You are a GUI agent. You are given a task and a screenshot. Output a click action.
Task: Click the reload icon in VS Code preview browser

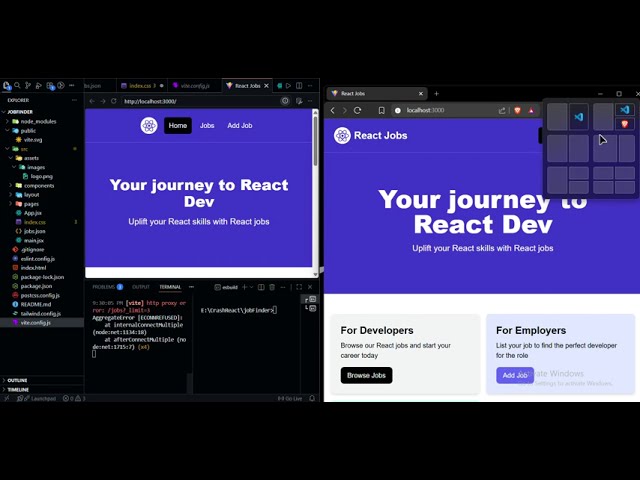(114, 101)
